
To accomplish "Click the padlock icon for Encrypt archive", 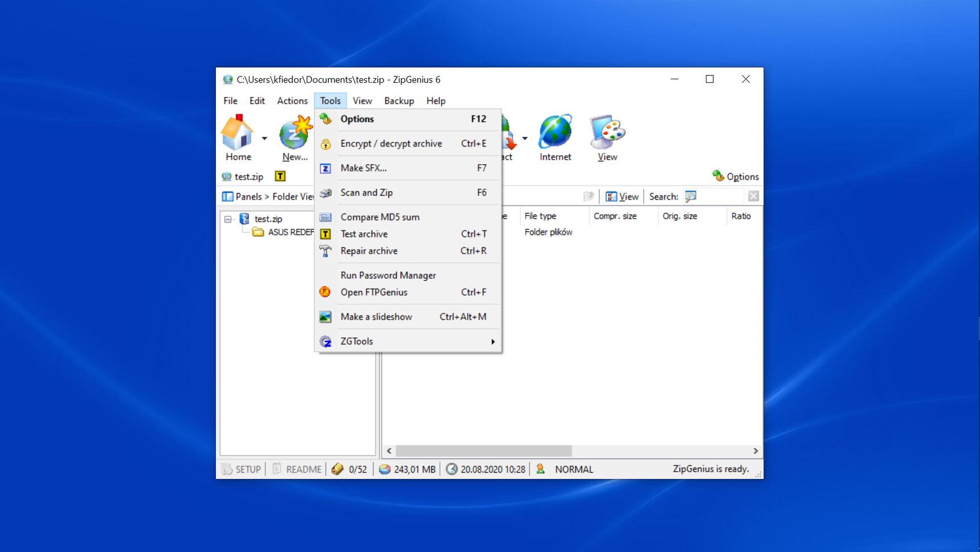I will [325, 144].
